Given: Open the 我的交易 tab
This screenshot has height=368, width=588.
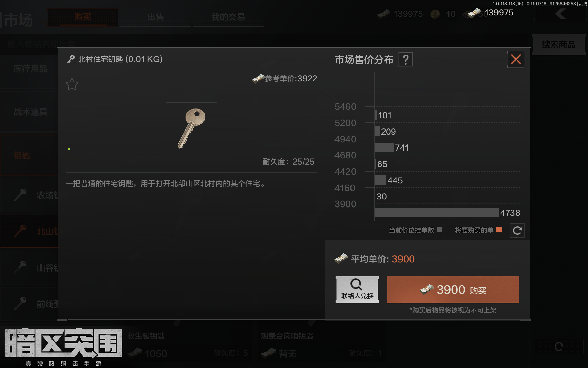Looking at the screenshot, I should point(228,17).
